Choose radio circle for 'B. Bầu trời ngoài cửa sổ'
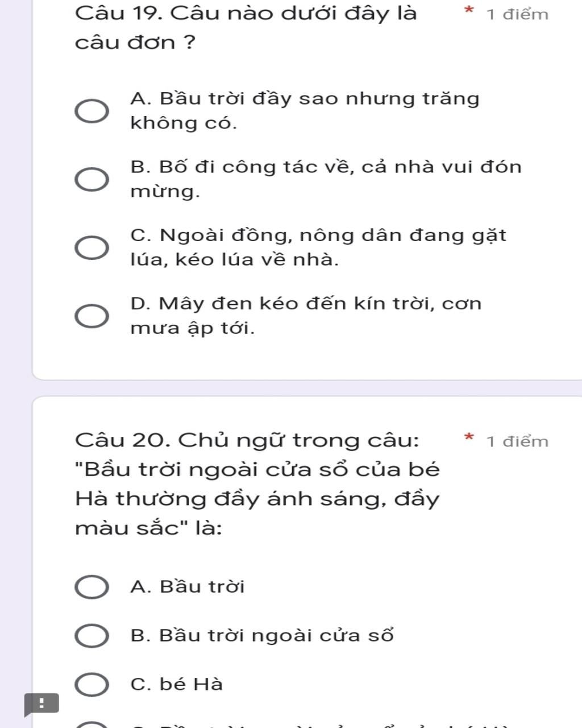 [x=92, y=636]
